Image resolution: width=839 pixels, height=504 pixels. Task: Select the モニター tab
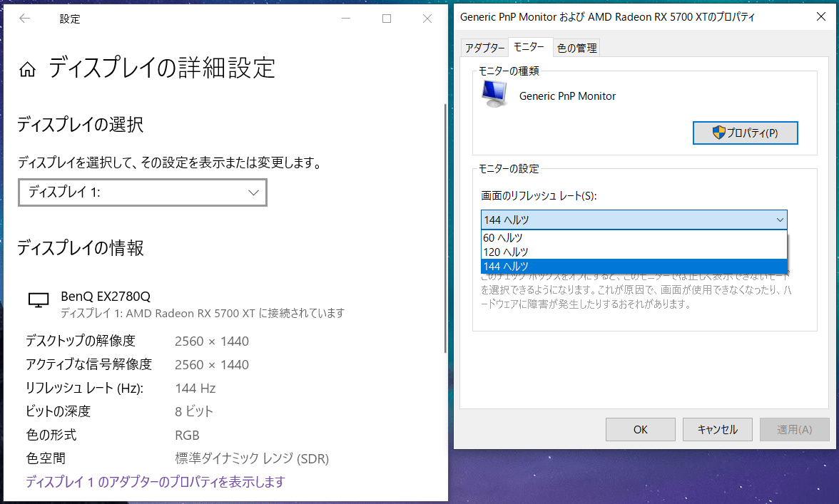click(x=529, y=47)
